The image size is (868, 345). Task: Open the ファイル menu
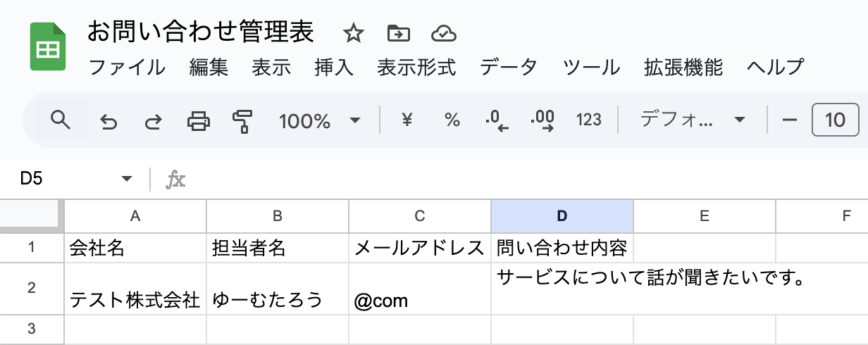[127, 68]
